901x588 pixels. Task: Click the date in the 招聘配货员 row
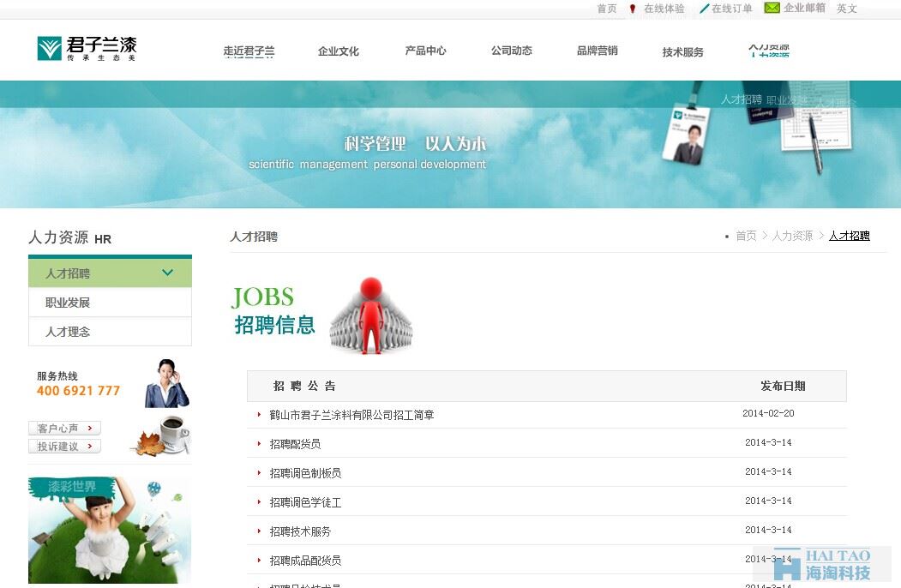point(768,442)
